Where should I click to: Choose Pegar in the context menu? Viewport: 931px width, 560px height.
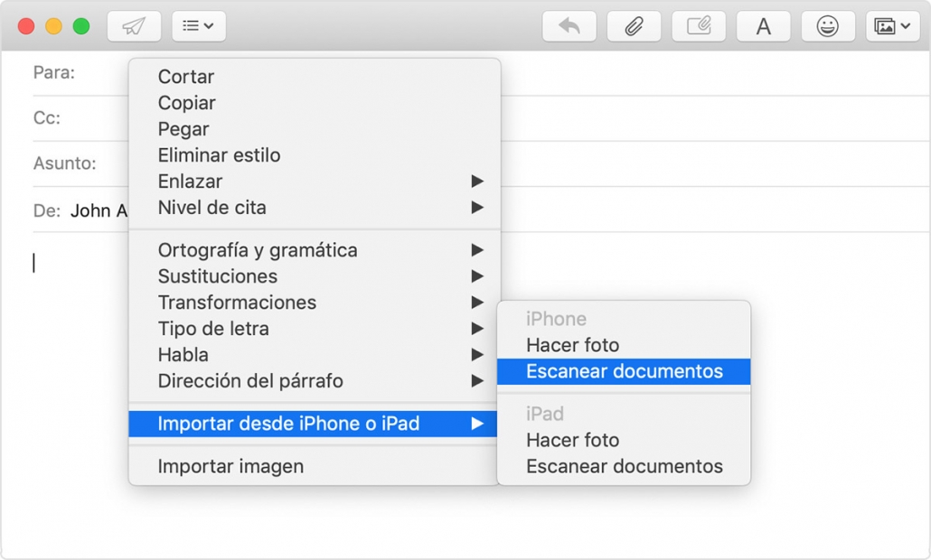pyautogui.click(x=183, y=129)
